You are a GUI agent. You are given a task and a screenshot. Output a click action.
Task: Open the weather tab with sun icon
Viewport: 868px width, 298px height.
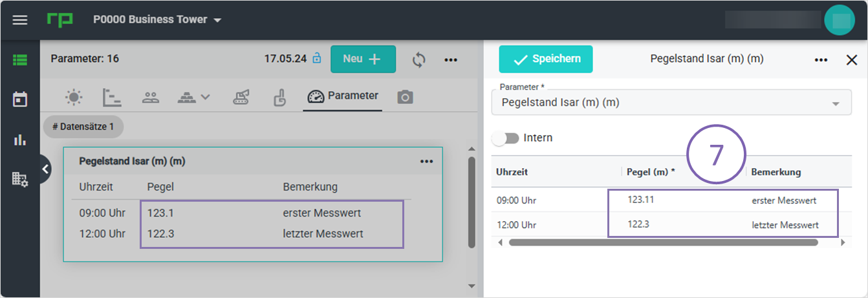(74, 98)
